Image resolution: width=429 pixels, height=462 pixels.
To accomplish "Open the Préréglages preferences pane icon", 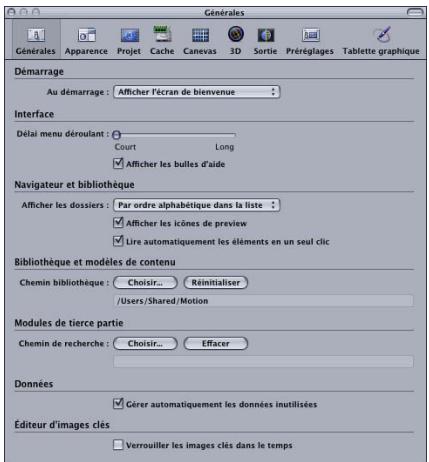I will [x=310, y=40].
